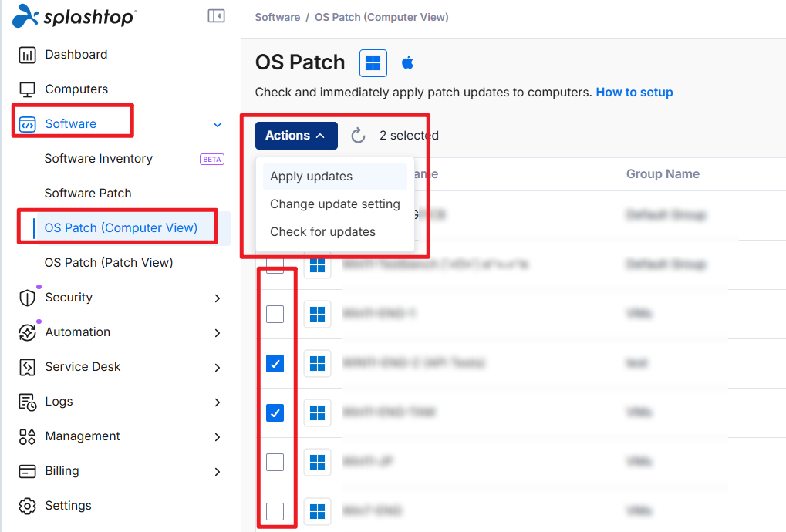The width and height of the screenshot is (786, 532).
Task: Expand the Service Desk chevron
Action: [x=218, y=368]
